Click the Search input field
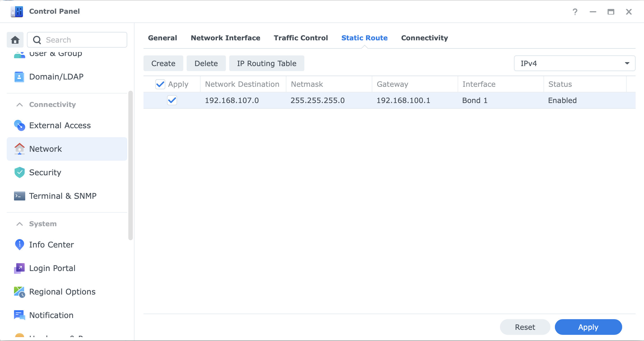This screenshot has width=644, height=341. 78,40
